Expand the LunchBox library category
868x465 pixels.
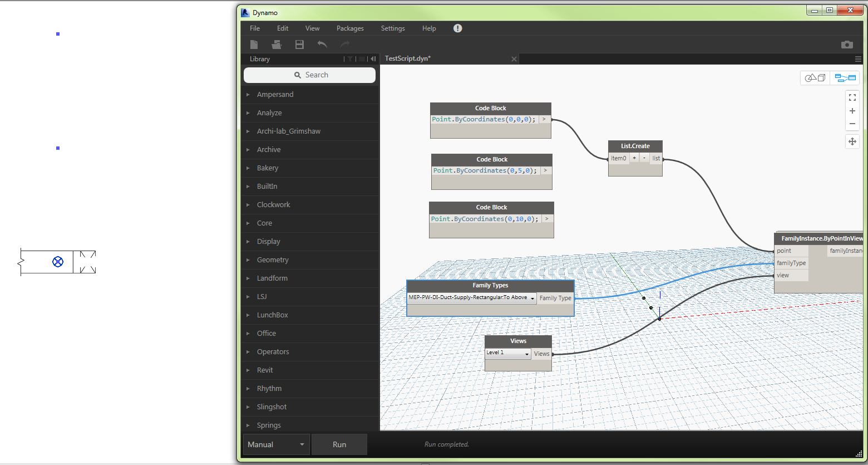(x=310, y=315)
